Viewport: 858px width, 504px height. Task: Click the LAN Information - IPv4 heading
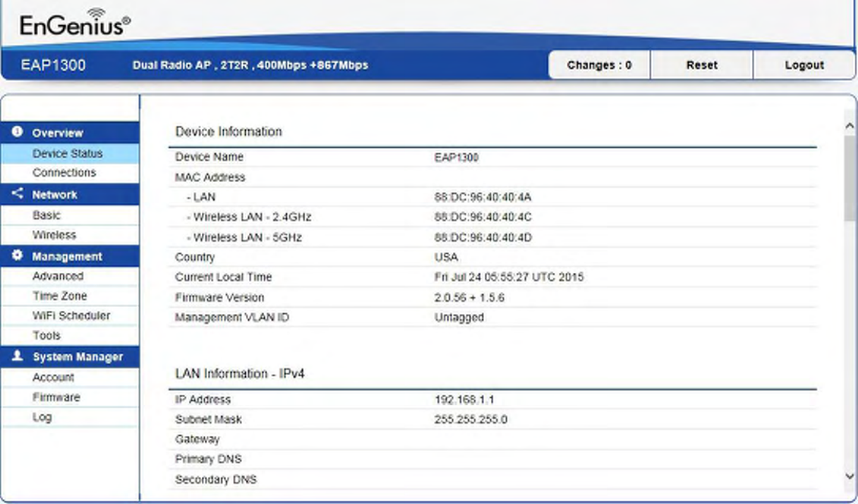point(239,374)
